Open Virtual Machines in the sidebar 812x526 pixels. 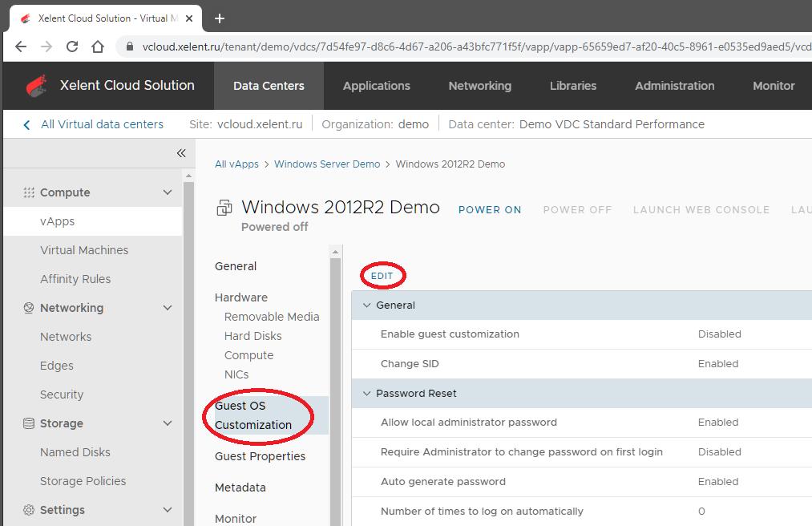(x=84, y=250)
